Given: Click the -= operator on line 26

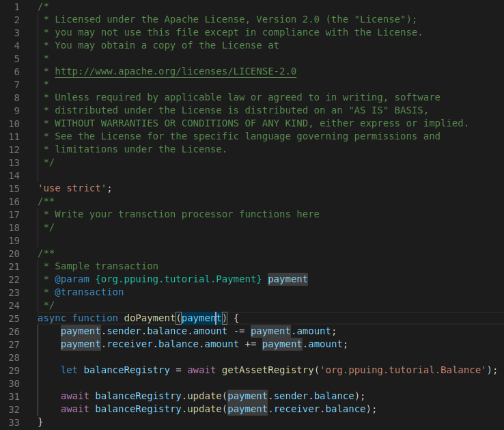Looking at the screenshot, I should (x=239, y=331).
